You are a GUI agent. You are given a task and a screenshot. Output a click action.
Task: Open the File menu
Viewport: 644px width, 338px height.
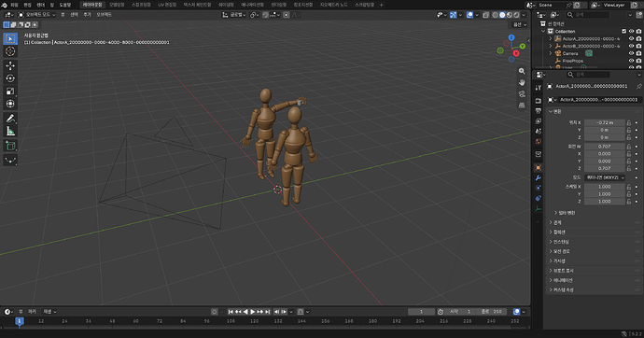coord(14,5)
